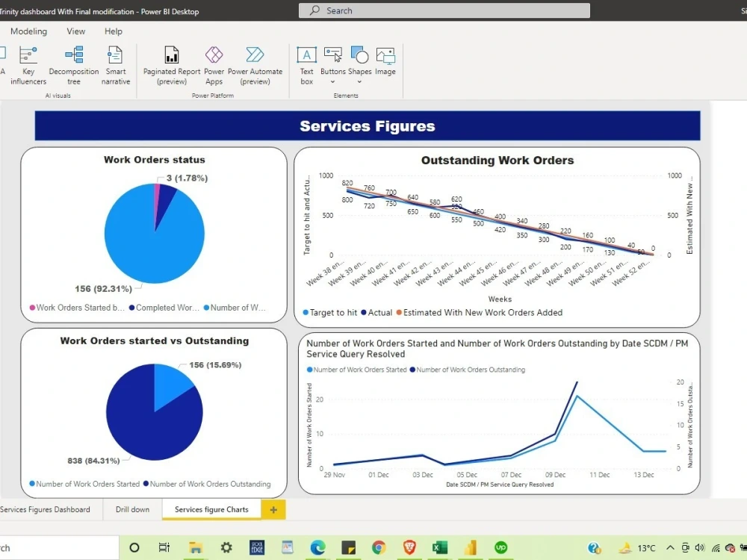Open the View ribbon tab

click(75, 31)
